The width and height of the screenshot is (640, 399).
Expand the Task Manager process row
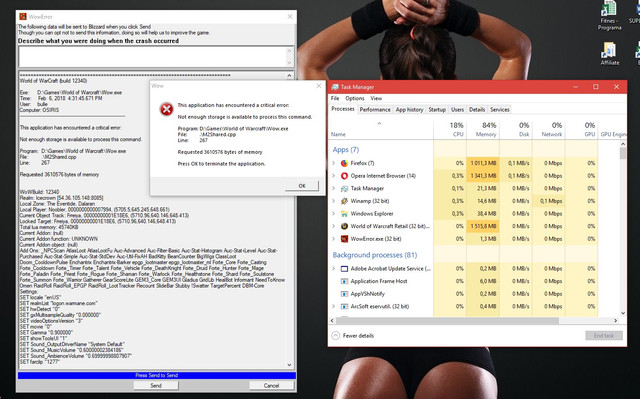pos(333,188)
